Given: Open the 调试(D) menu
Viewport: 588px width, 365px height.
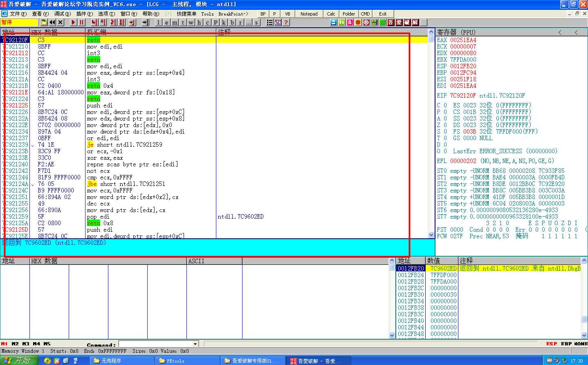Looking at the screenshot, I should 62,14.
